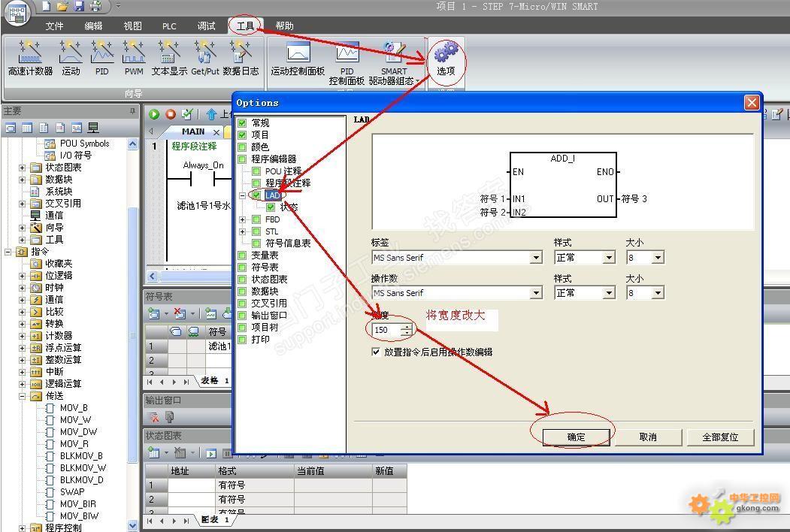
Task: Click the 宽度 value field showing 150
Action: pos(386,330)
